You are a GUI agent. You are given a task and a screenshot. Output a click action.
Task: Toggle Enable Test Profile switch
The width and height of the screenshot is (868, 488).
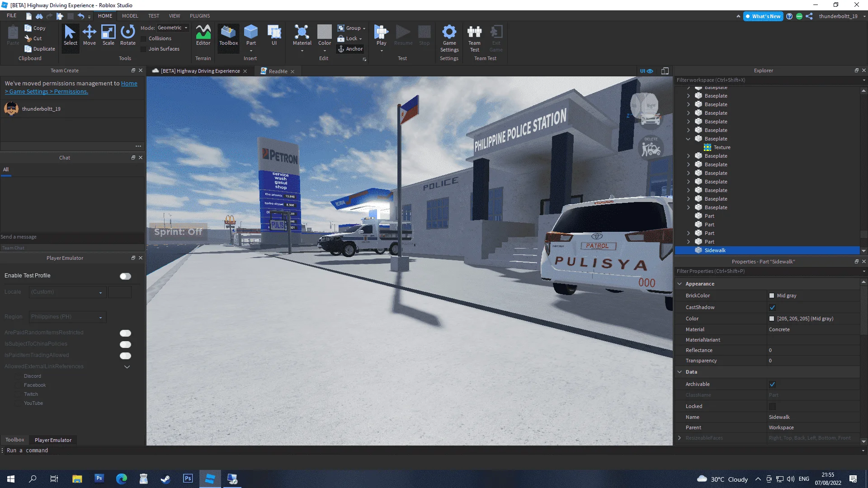[125, 276]
